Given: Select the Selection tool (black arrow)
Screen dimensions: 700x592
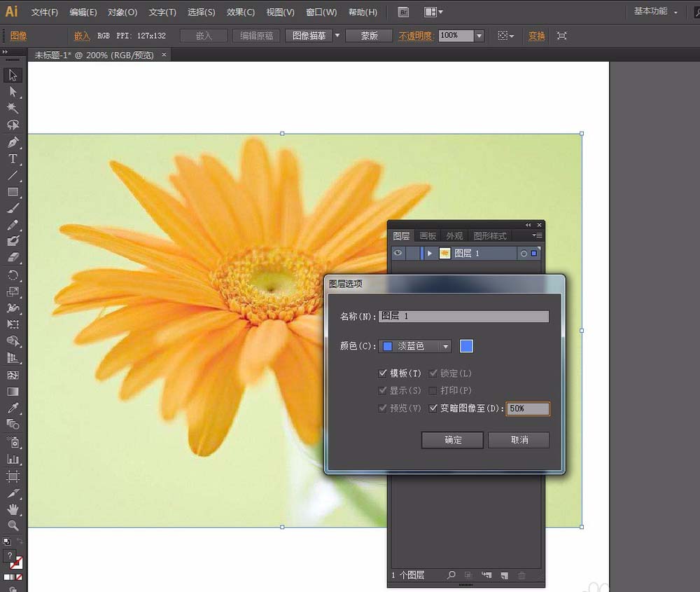Looking at the screenshot, I should tap(13, 75).
